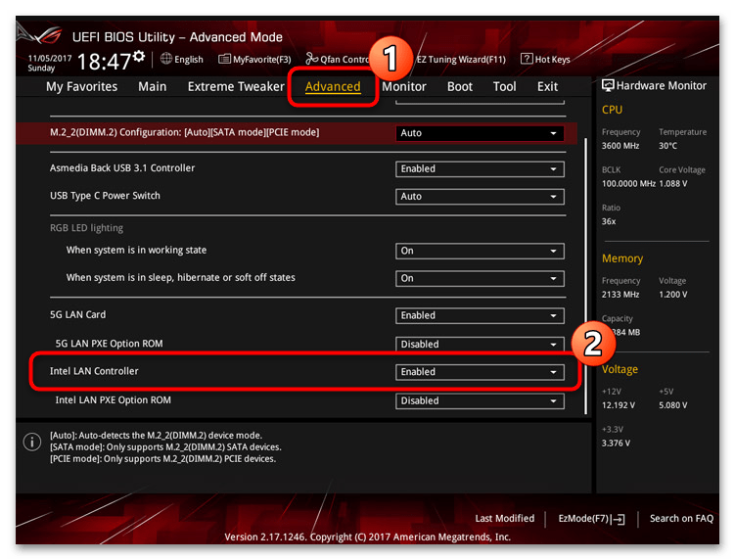Click Ratio value 36x
Screen dimensions: 735x560
pos(609,221)
